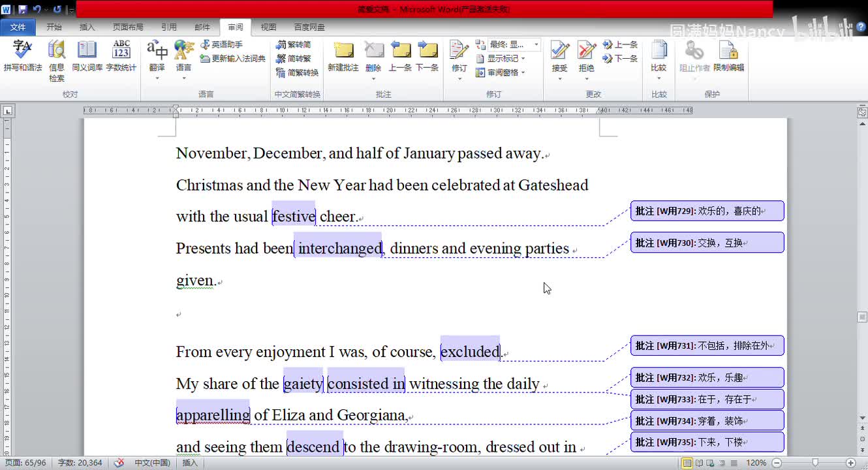
Task: Switch to the 百度网盘 tab
Action: click(309, 27)
